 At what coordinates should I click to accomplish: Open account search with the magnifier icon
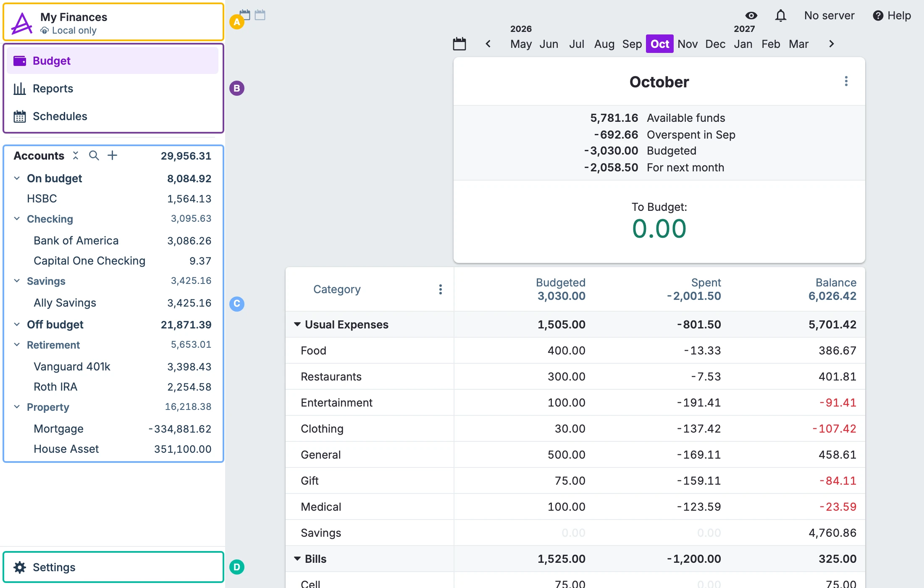click(94, 155)
